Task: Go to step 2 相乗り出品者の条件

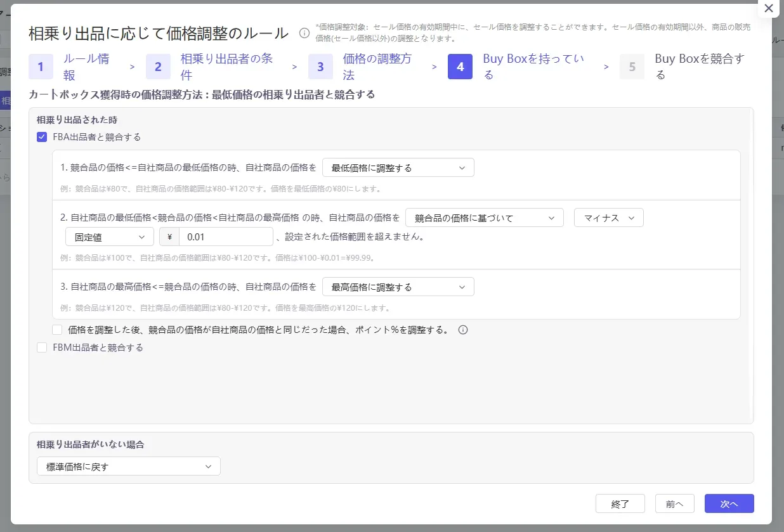Action: 214,67
